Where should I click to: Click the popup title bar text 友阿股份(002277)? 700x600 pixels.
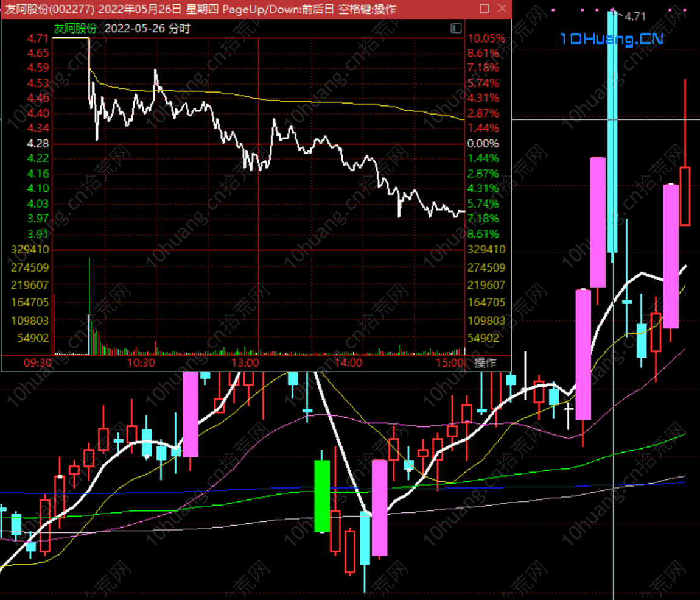coord(49,9)
